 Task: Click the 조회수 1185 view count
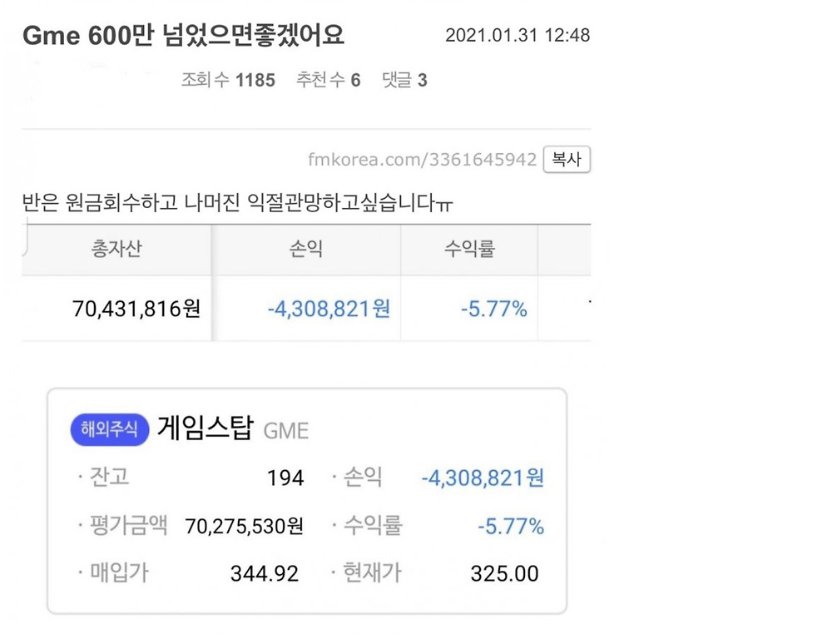pyautogui.click(x=228, y=80)
